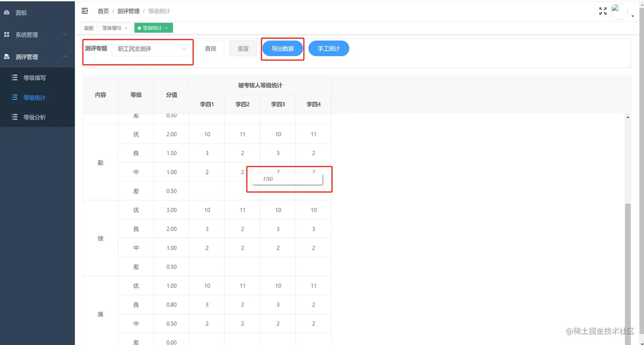Screen dimensions: 644x345
Task: Open the 等级分析 list icon
Action: pyautogui.click(x=14, y=117)
